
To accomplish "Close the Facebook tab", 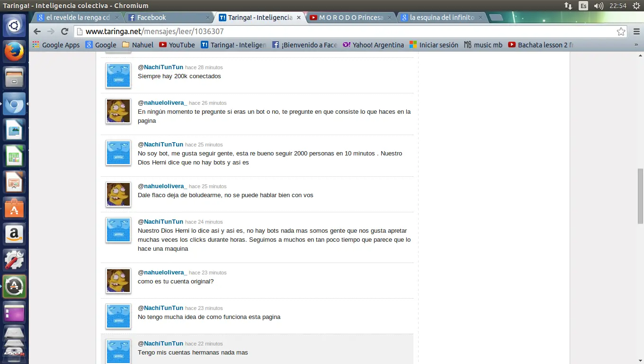I will click(x=207, y=18).
